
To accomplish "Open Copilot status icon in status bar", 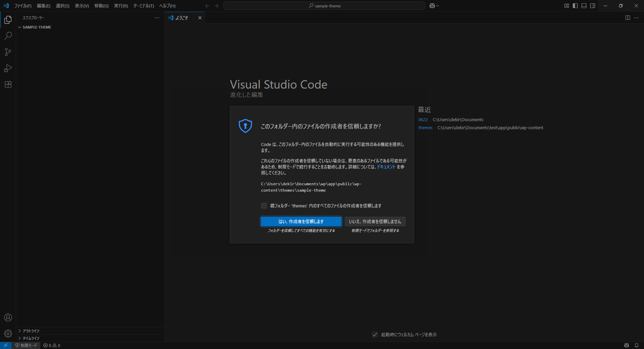I will tap(627, 345).
